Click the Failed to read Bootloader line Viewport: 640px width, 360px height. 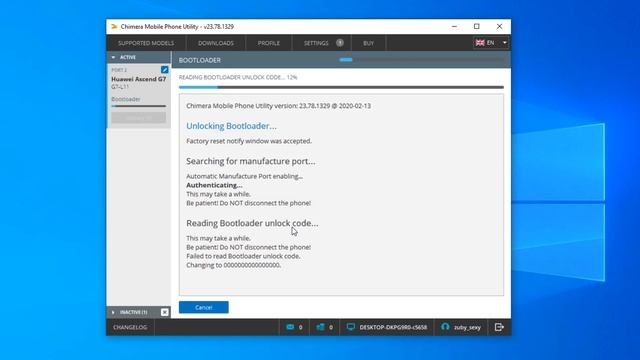(x=243, y=256)
